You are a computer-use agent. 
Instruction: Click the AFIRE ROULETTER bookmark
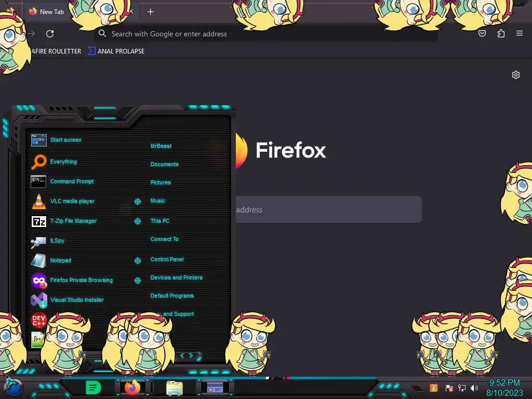tap(56, 51)
